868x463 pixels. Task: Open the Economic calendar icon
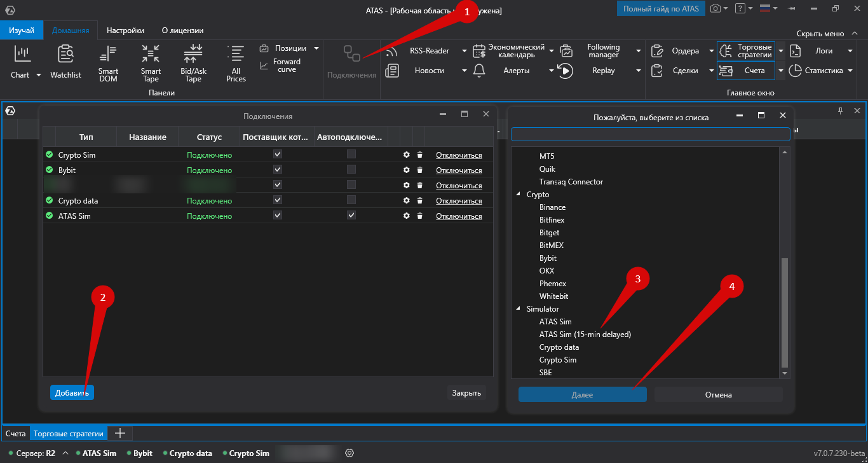[480, 51]
